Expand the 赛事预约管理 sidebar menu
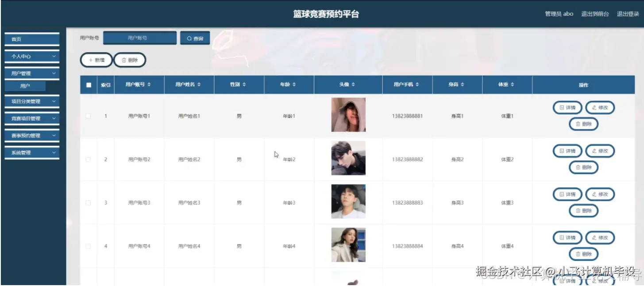 [x=32, y=136]
